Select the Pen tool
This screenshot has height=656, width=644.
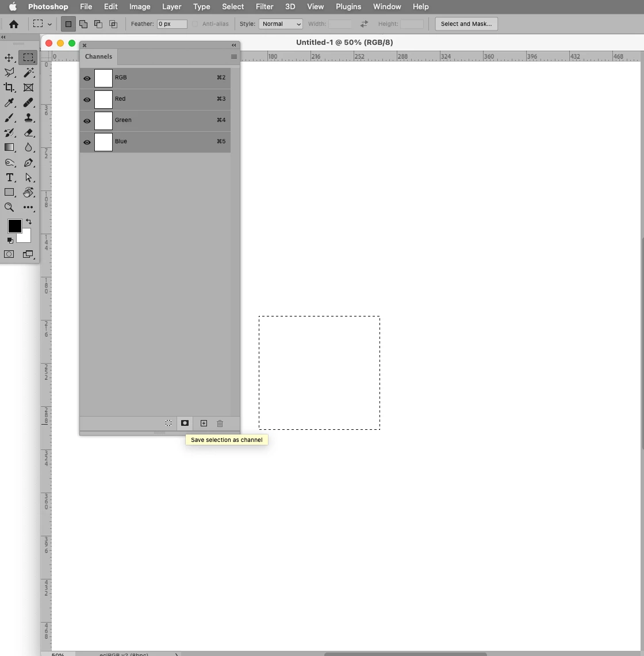tap(28, 163)
